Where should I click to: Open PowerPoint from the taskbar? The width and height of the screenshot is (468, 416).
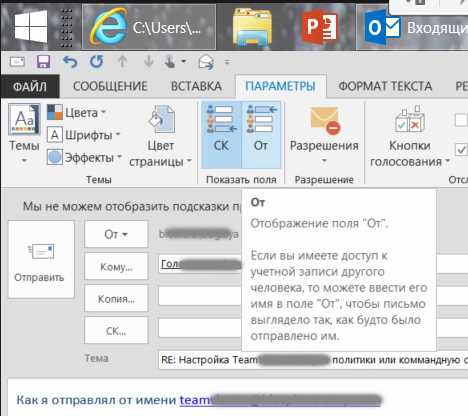coord(321,27)
